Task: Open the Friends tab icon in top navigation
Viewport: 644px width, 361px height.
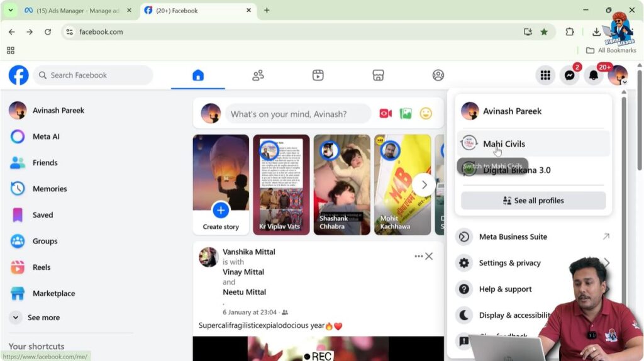Action: [258, 75]
